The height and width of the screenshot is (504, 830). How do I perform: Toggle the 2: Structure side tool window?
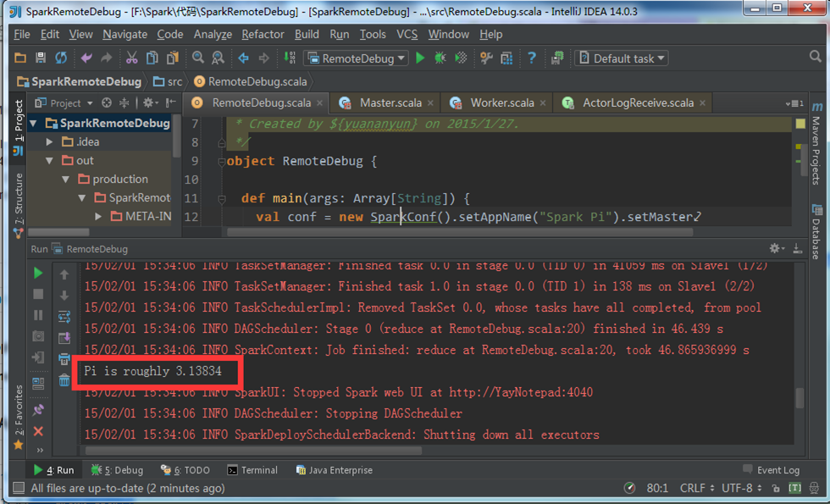coord(19,203)
